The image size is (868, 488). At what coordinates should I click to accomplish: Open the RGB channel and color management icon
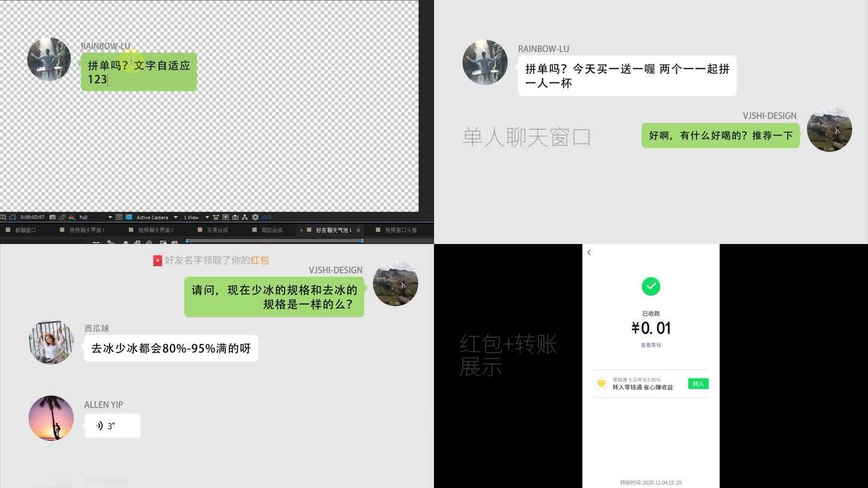72,217
